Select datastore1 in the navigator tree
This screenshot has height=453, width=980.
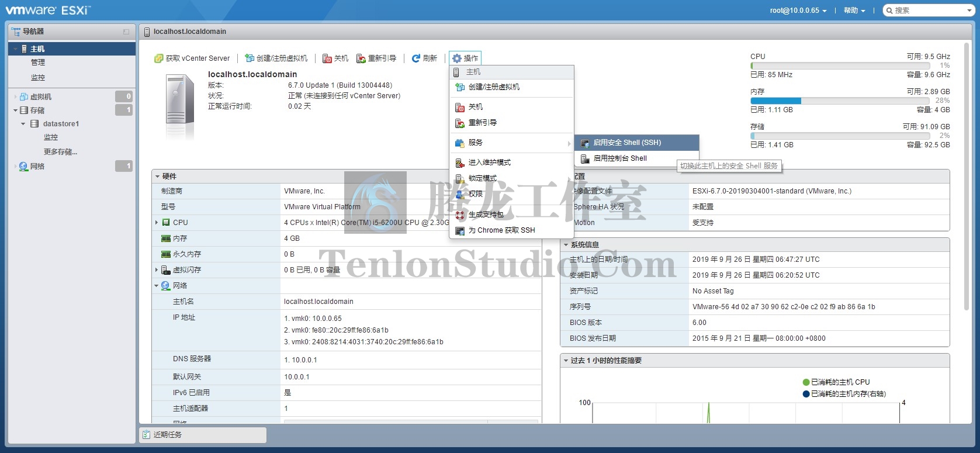(61, 124)
